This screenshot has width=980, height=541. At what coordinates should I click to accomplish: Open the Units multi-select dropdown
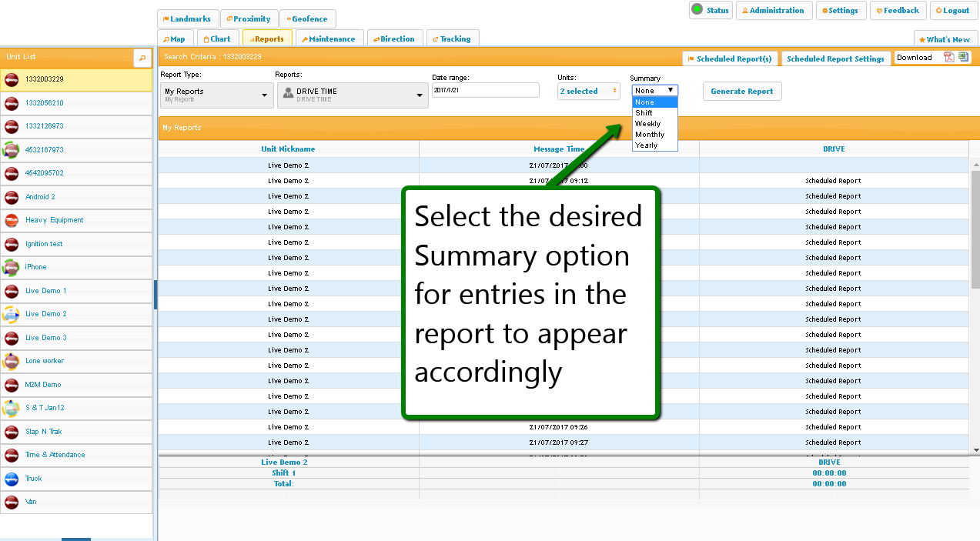588,91
